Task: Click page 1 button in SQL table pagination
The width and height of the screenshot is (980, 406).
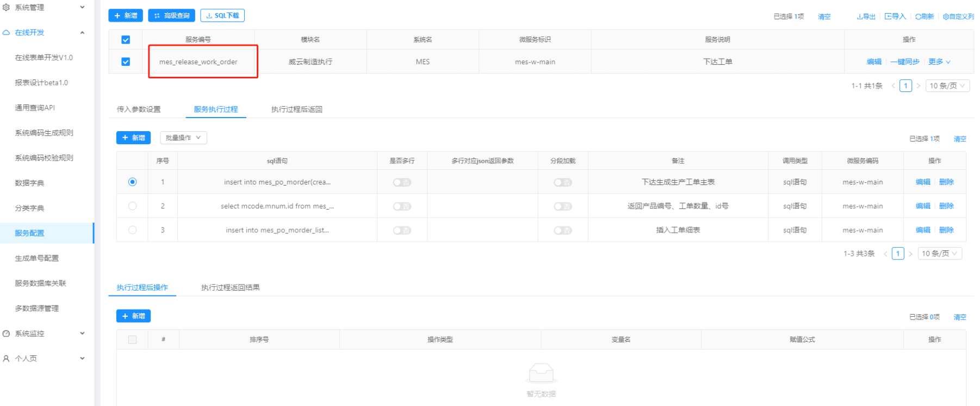Action: (x=898, y=254)
